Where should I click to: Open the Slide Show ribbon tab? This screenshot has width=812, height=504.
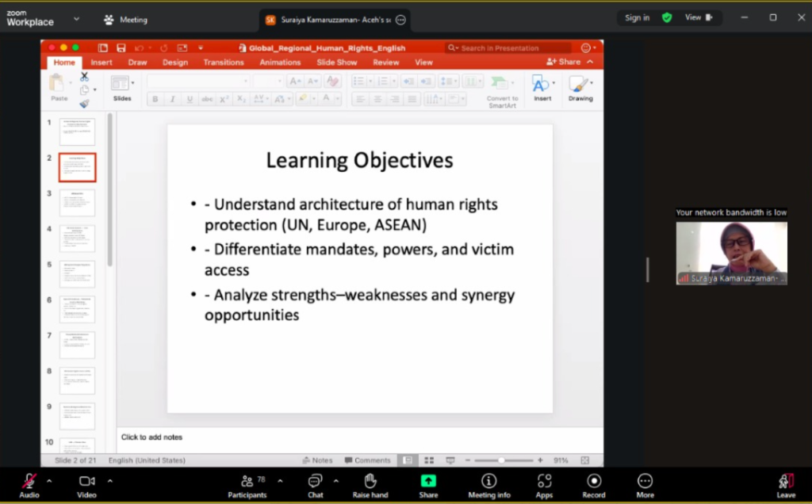click(336, 62)
